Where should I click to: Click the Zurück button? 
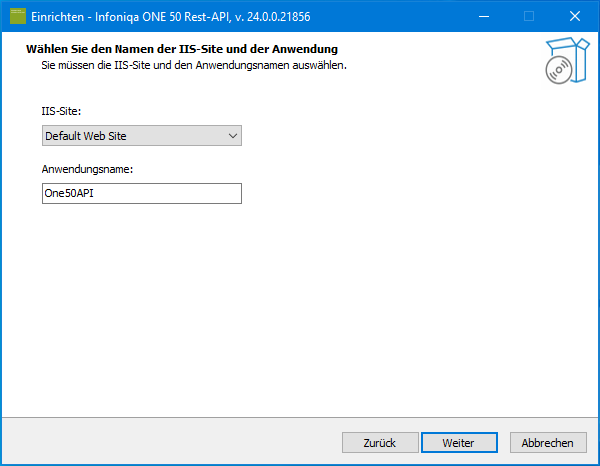tap(380, 443)
